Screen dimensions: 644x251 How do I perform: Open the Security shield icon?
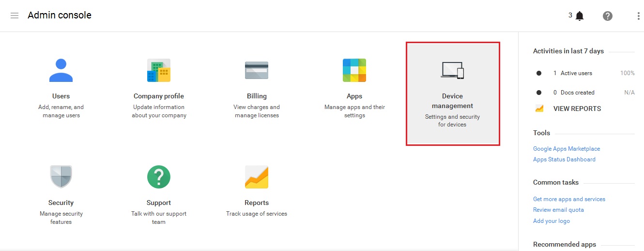coord(61,177)
